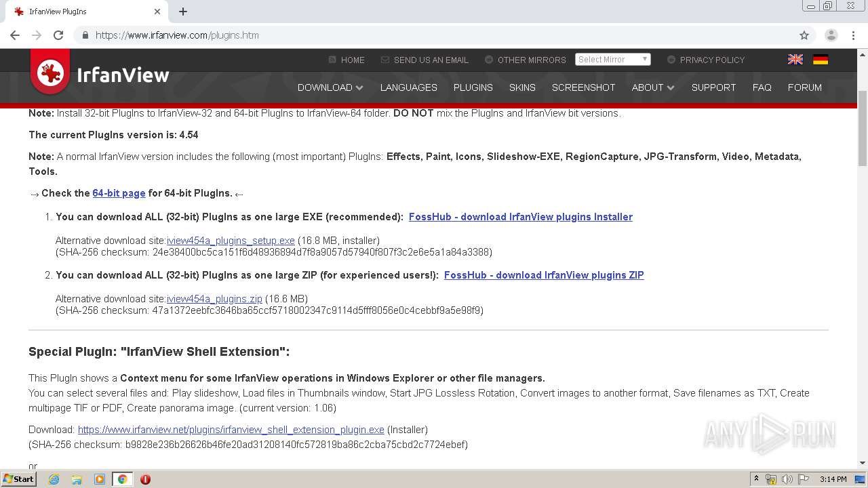Open the SKINS menu item

522,87
